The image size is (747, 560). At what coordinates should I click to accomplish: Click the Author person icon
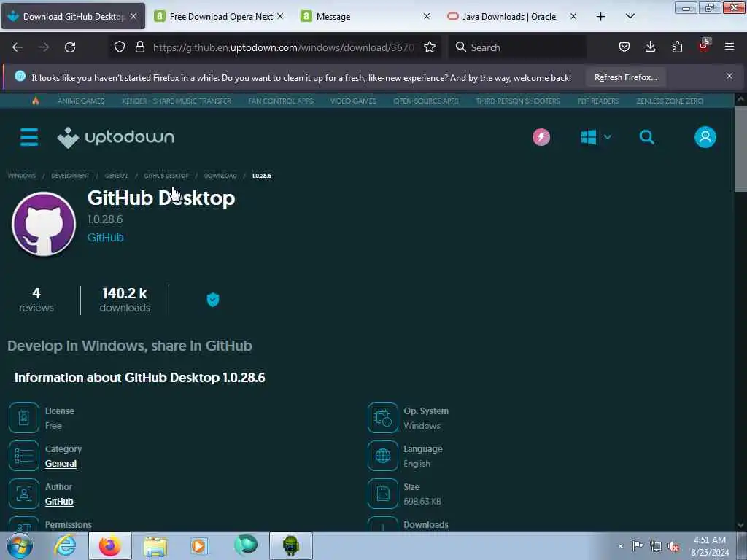[24, 494]
